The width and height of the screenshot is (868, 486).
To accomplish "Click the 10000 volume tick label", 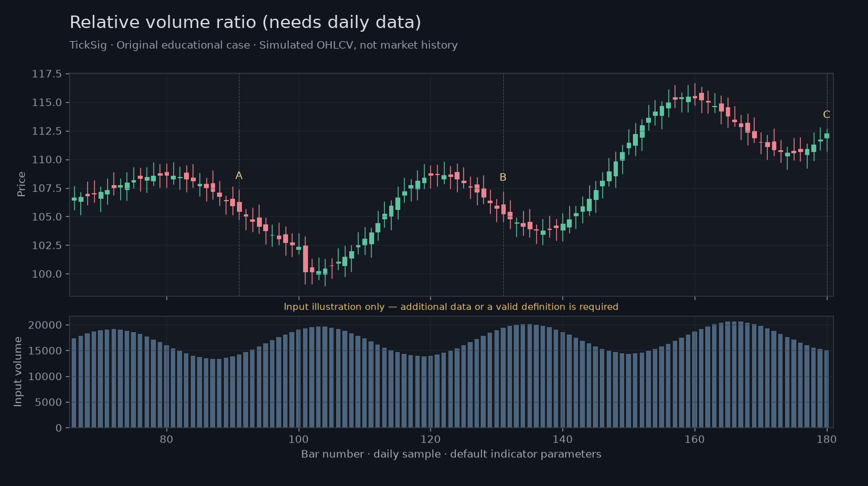I will [x=46, y=377].
